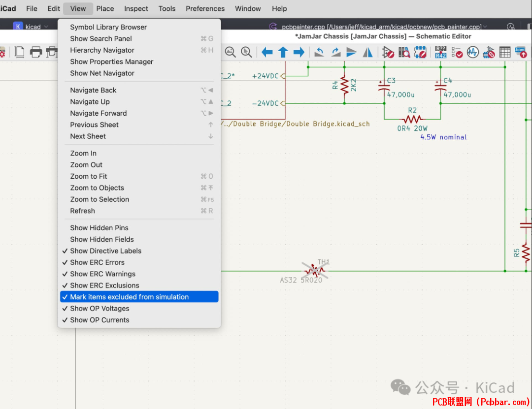Run the electrical rules checker icon
532x409 pixels.
click(x=457, y=52)
